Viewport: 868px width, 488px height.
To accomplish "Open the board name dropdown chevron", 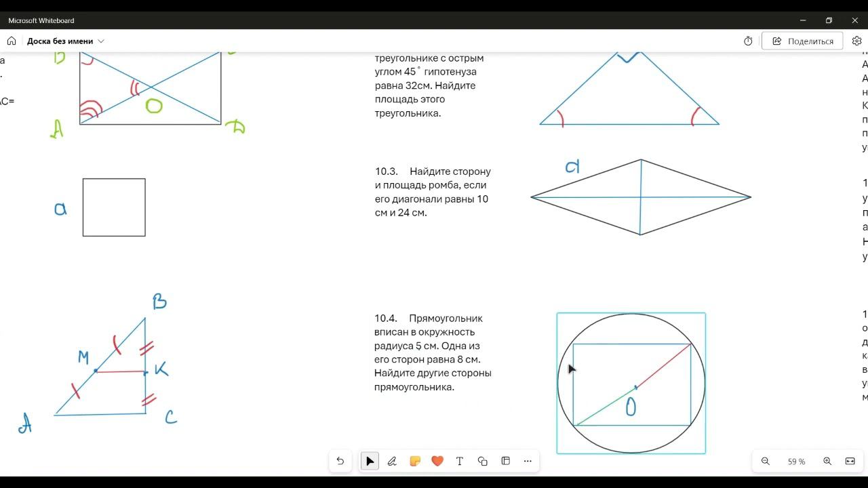I will pyautogui.click(x=101, y=41).
